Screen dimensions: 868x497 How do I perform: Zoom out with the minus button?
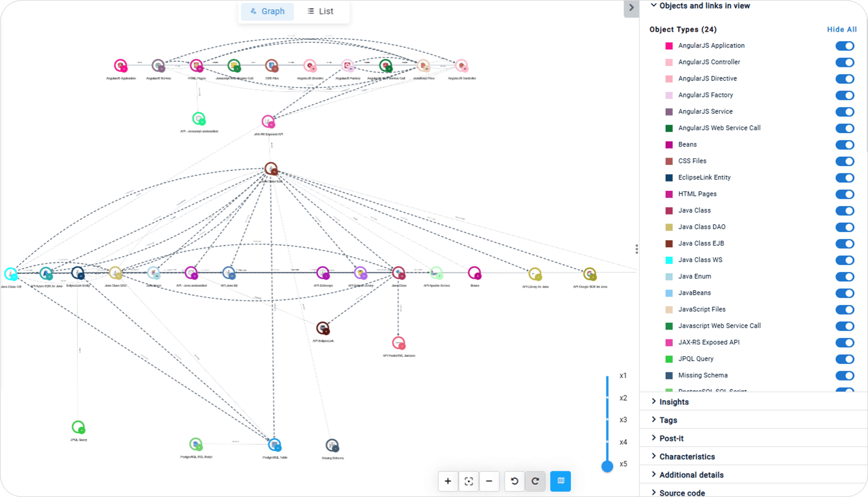click(x=489, y=481)
